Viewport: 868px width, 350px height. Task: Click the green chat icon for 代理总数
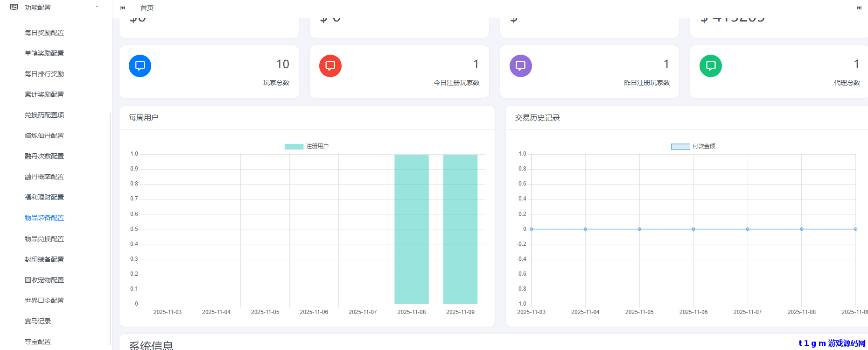[711, 66]
